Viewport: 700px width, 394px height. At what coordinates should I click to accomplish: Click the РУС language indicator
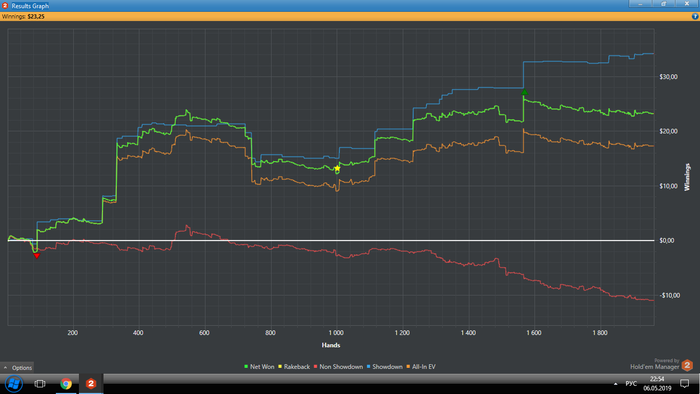coord(631,384)
